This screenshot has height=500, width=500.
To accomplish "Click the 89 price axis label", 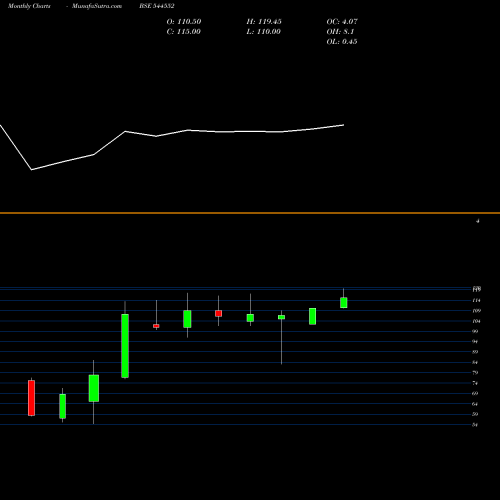I will pos(475,352).
